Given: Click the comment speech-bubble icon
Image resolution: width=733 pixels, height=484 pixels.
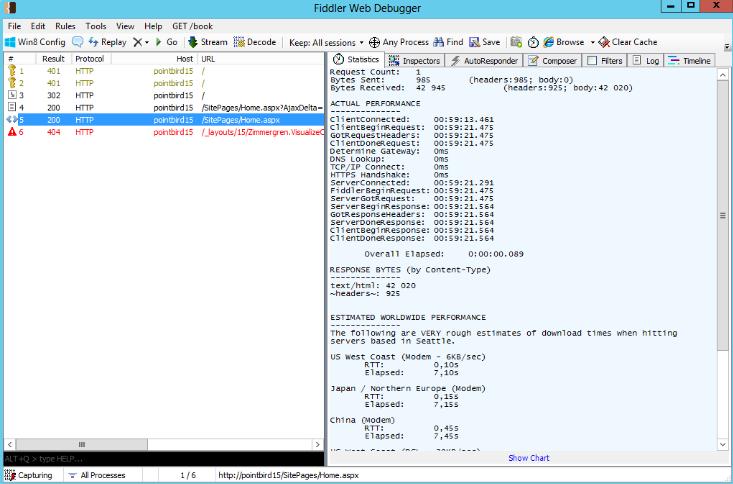Looking at the screenshot, I should tap(78, 42).
